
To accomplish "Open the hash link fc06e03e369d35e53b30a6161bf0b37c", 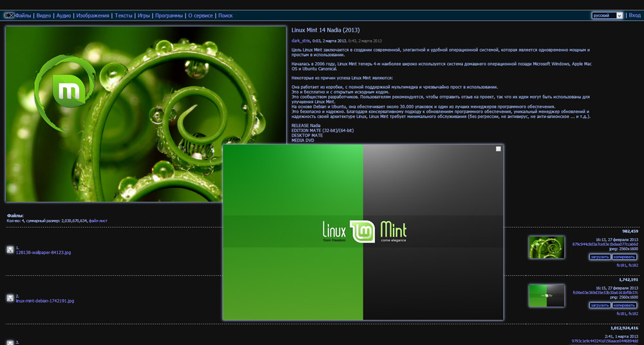I will (x=605, y=293).
